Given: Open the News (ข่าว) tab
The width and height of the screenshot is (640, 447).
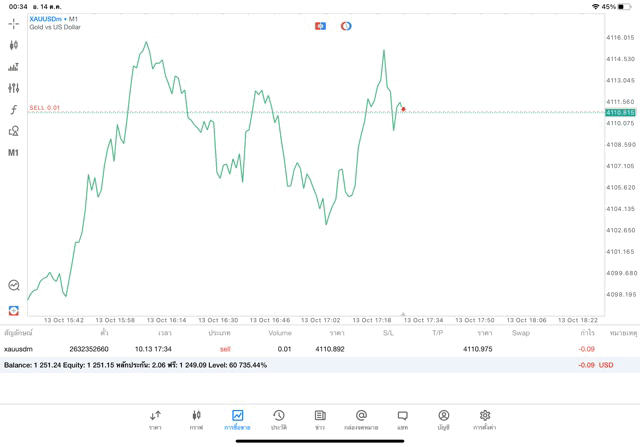Looking at the screenshot, I should pyautogui.click(x=320, y=419).
